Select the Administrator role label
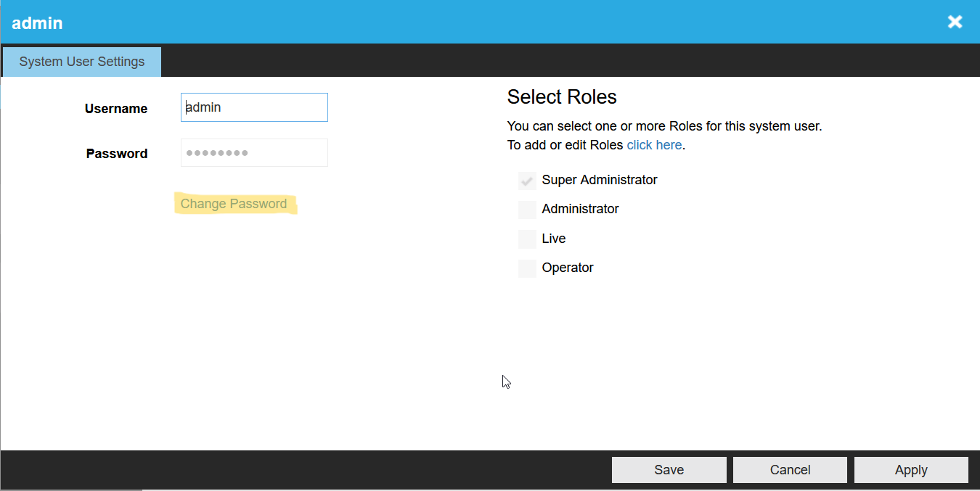 (x=580, y=209)
